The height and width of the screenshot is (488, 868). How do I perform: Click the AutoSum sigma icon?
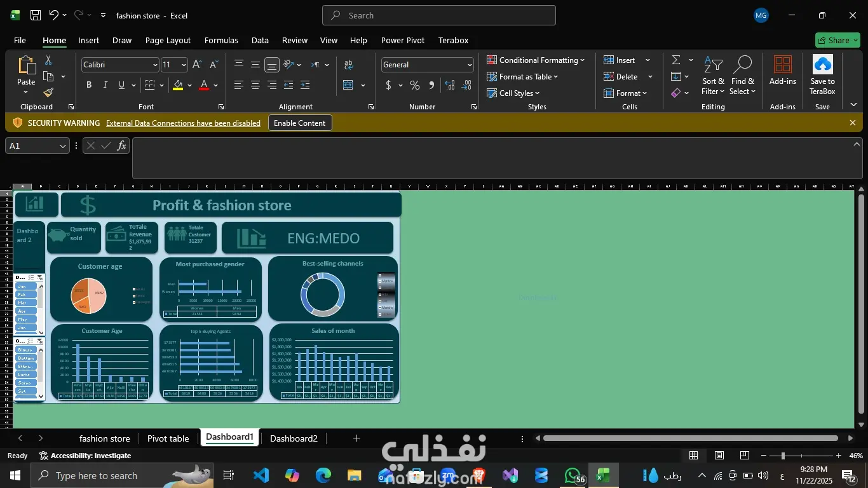coord(676,60)
